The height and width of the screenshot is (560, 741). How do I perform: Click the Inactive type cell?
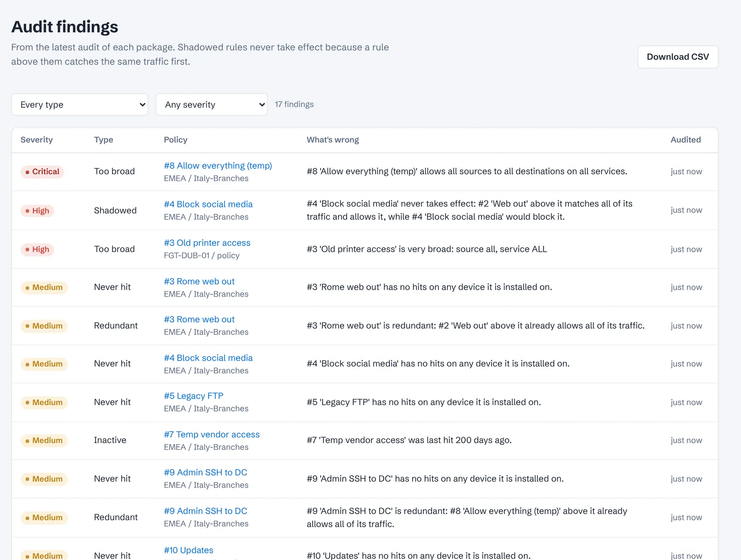(110, 440)
